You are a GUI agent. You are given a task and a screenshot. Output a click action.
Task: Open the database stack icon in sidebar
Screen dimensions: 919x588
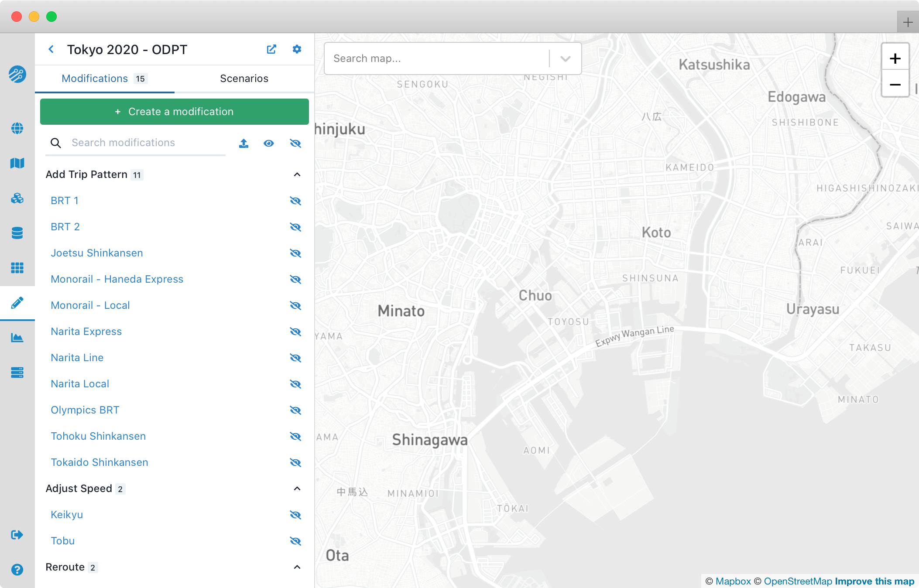[17, 233]
